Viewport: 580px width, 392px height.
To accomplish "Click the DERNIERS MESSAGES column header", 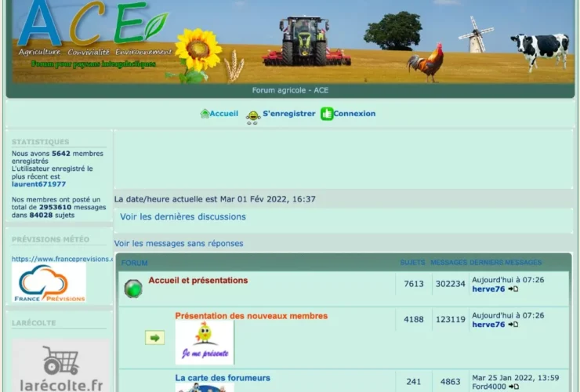I will (506, 263).
